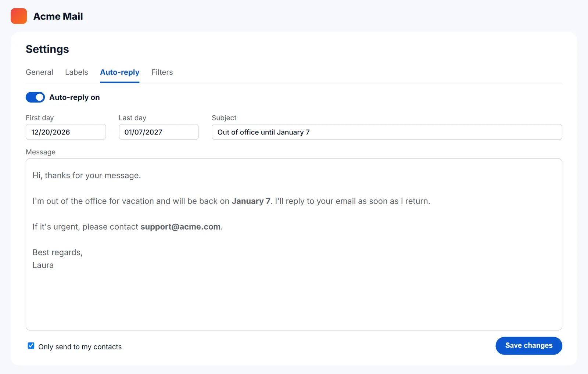Switch to the Labels tab
This screenshot has width=588, height=374.
[76, 72]
